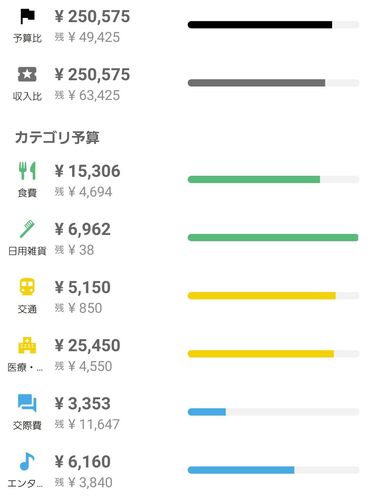Tap the gray star ticket income icon

[27, 74]
